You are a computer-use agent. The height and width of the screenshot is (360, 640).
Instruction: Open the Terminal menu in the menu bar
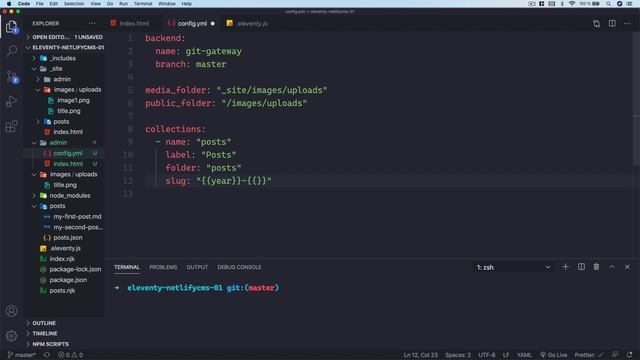point(143,4)
